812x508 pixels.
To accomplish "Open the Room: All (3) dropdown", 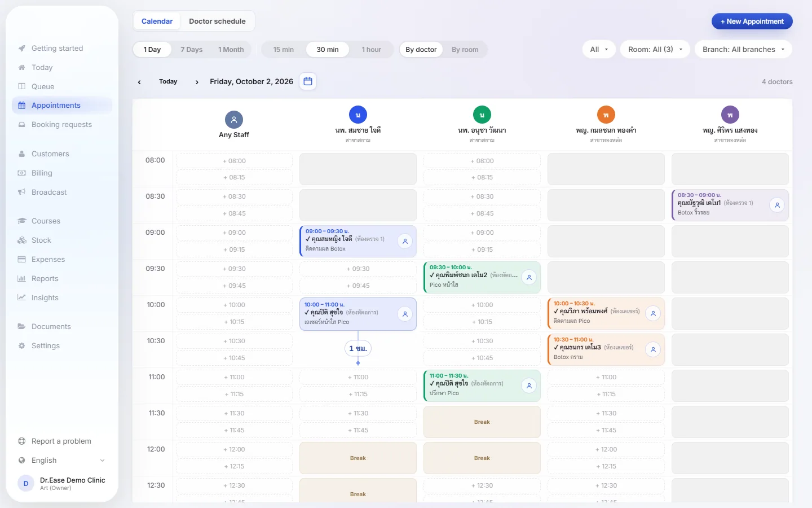I will coord(655,50).
